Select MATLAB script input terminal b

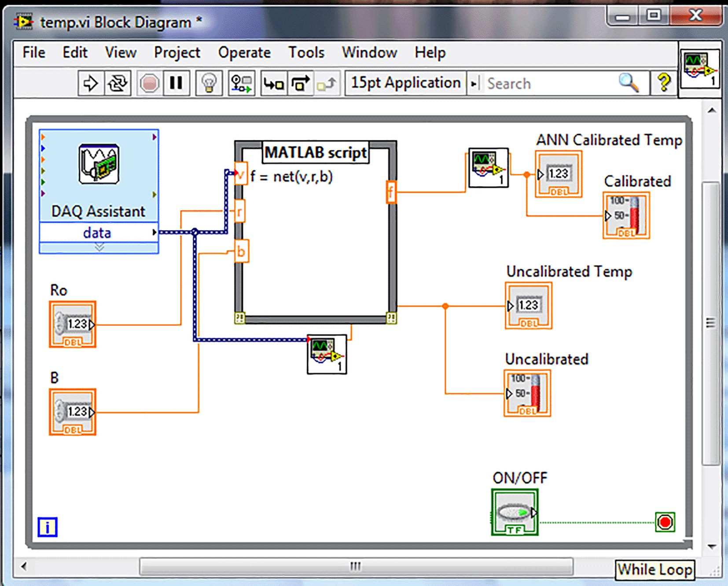(241, 251)
